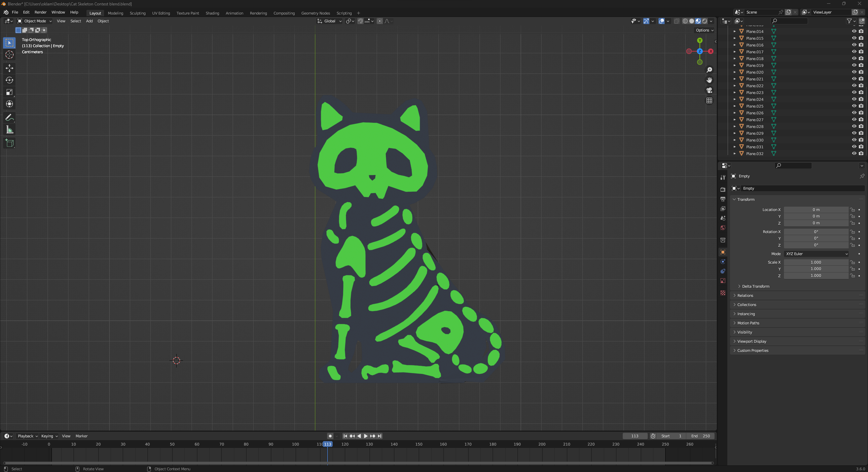Viewport: 868px width, 472px height.
Task: Click the zoom viewport magnifier icon
Action: 709,69
